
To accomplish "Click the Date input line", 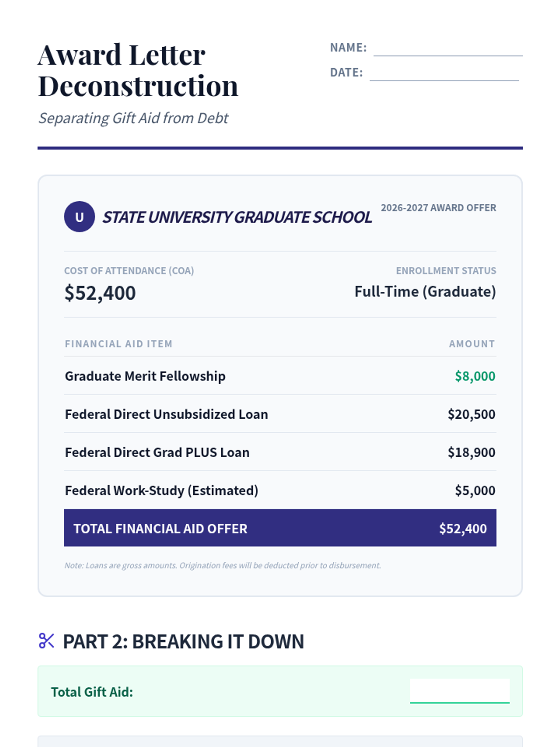I will pos(444,73).
